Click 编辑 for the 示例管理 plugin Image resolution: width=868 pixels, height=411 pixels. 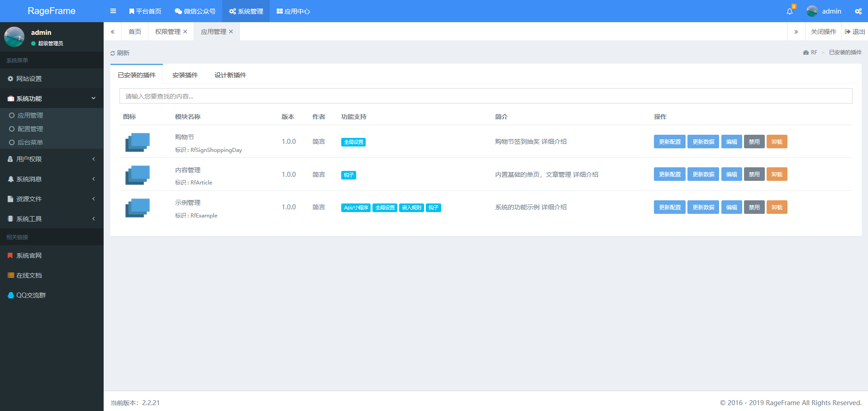tap(731, 207)
